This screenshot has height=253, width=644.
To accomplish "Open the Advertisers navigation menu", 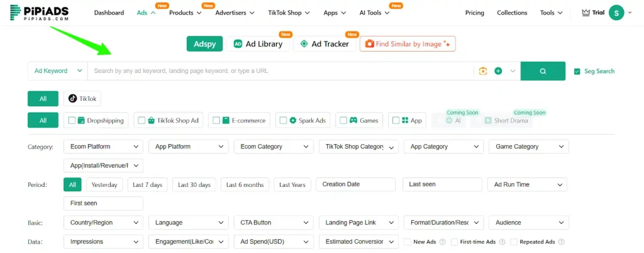I will point(235,13).
